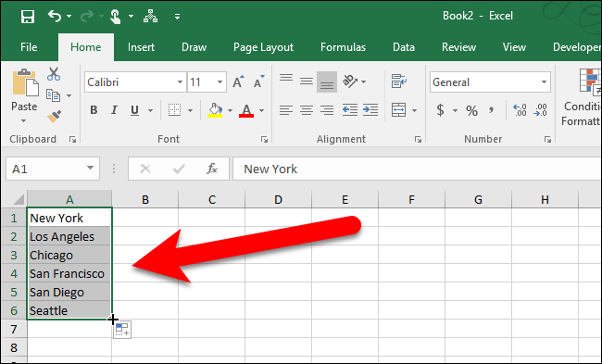Open the Copy options dropdown arrow
The width and height of the screenshot is (602, 364).
(69, 95)
